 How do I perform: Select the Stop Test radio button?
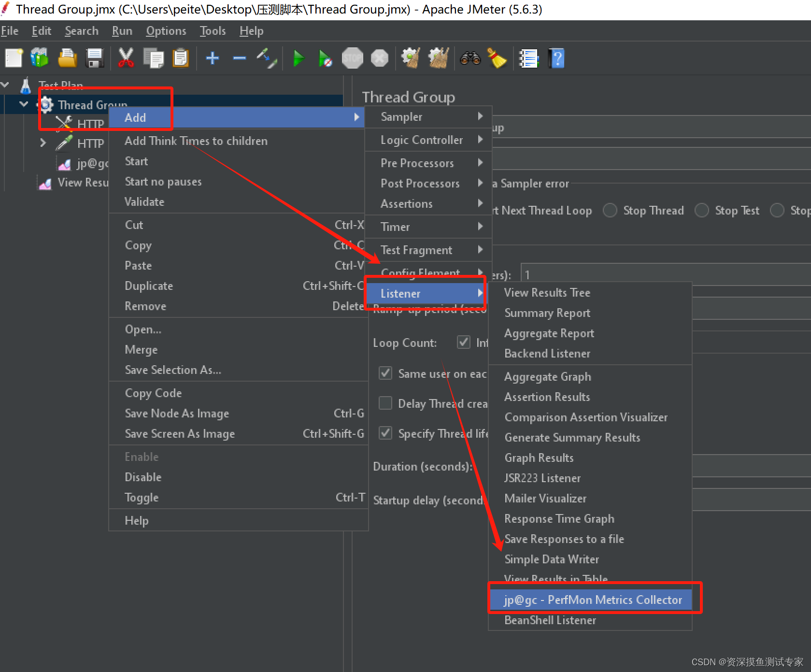coord(702,210)
